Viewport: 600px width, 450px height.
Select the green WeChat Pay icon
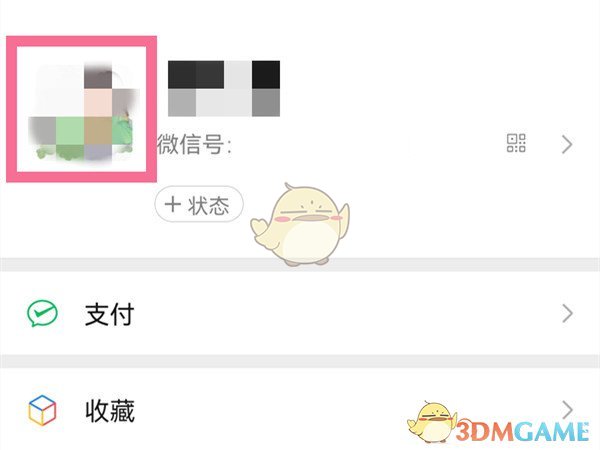(42, 314)
